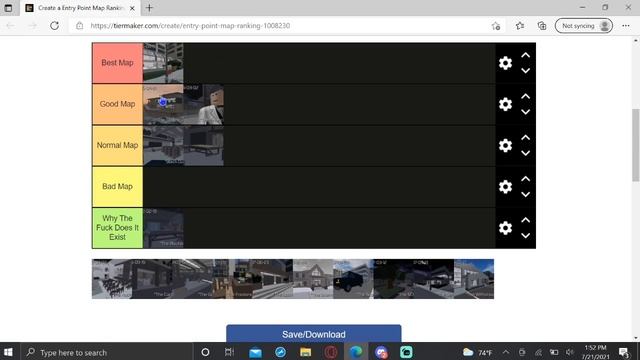Screen dimensions: 640x360
Task: Open the volume control in system tray
Action: pyautogui.click(x=570, y=352)
